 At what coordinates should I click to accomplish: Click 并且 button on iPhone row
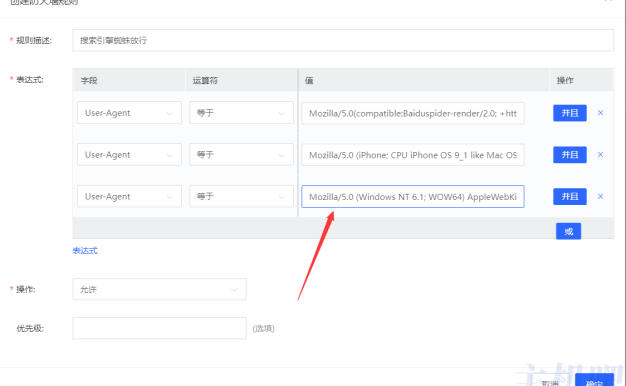(570, 154)
